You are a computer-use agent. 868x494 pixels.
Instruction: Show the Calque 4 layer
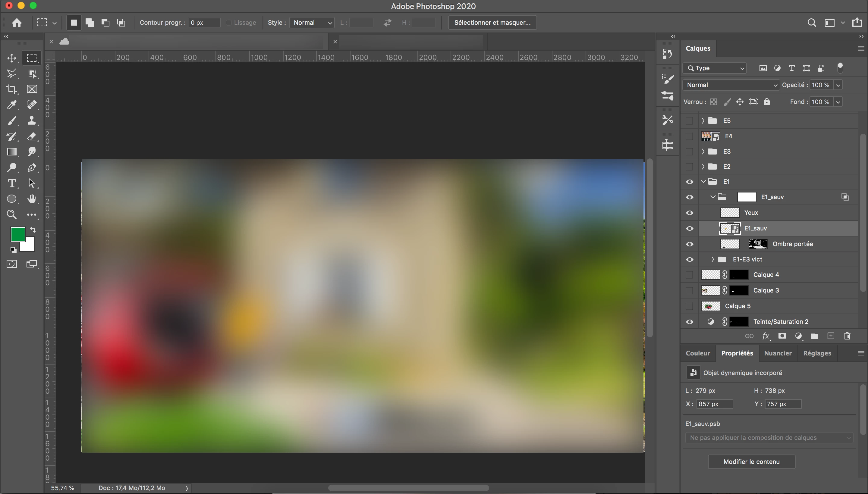[x=689, y=274]
